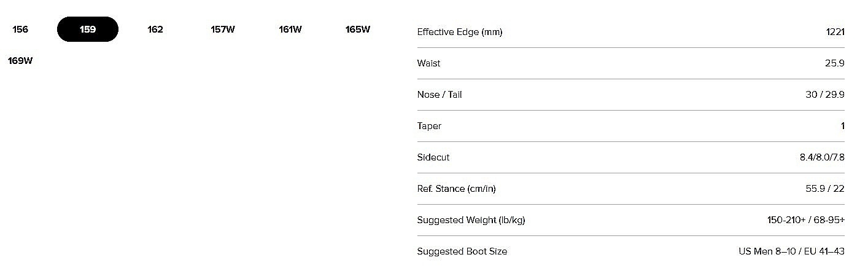Click the 25.9 waist value

coord(835,63)
